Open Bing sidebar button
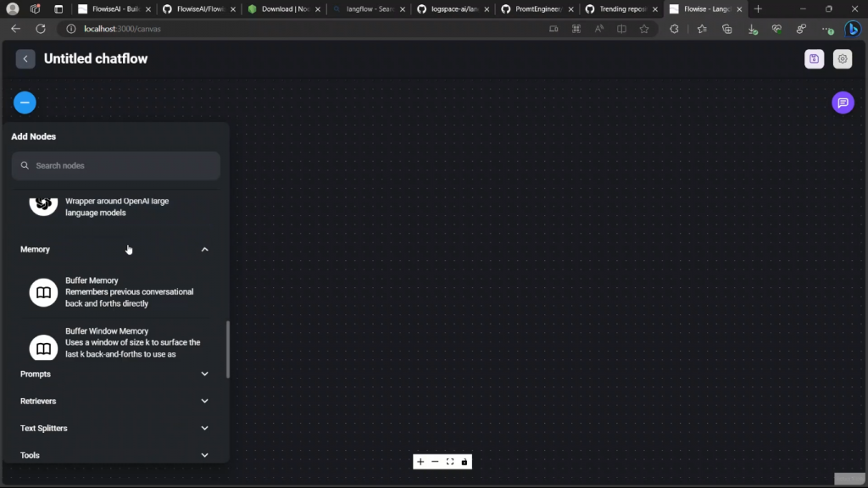The height and width of the screenshot is (488, 868). tap(853, 29)
